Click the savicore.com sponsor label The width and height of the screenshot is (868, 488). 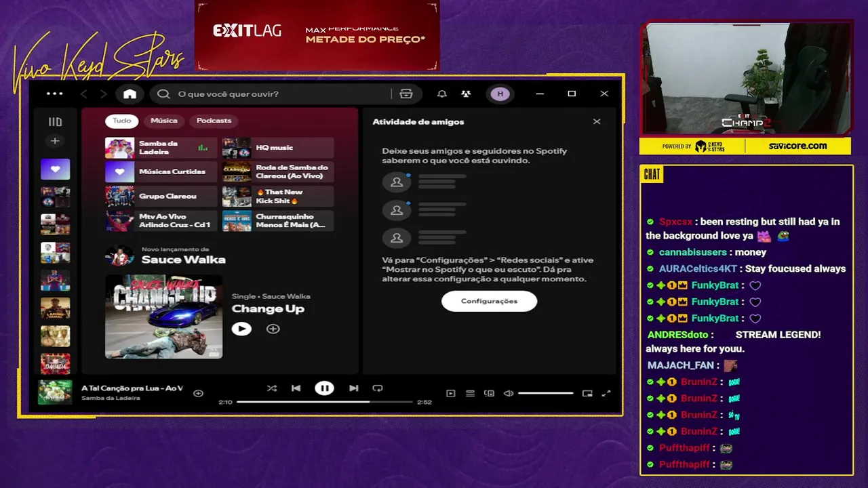pos(797,146)
